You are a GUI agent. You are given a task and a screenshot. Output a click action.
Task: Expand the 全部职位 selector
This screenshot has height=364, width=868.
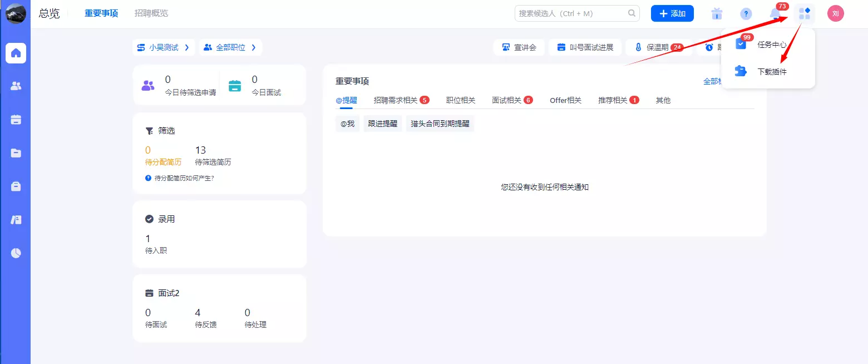pos(230,48)
